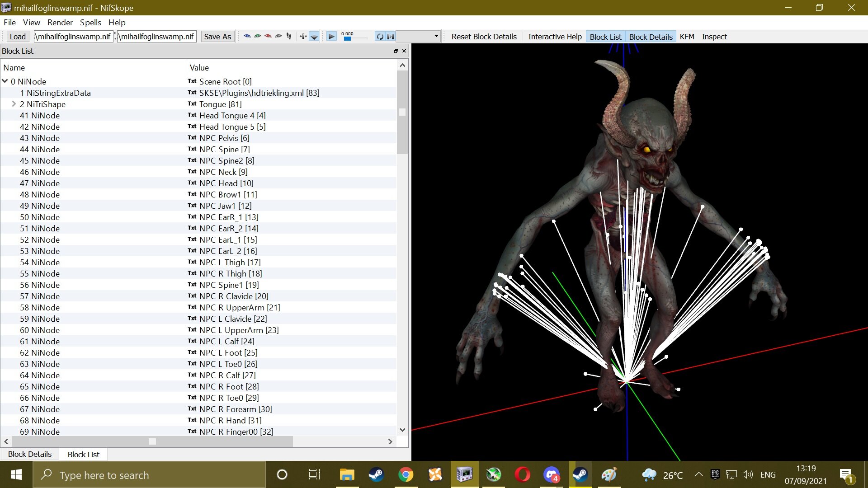This screenshot has height=488, width=868.
Task: Float the Block List panel
Action: pyautogui.click(x=396, y=51)
